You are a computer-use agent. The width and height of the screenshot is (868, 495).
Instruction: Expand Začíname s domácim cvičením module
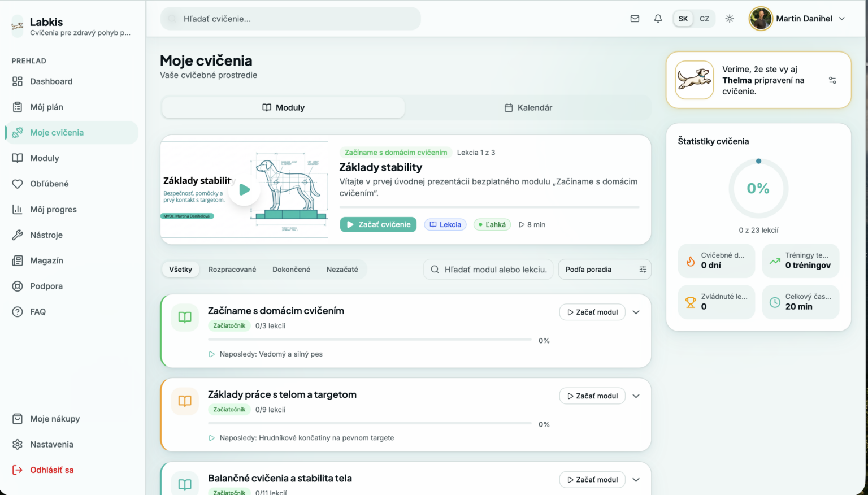click(636, 312)
